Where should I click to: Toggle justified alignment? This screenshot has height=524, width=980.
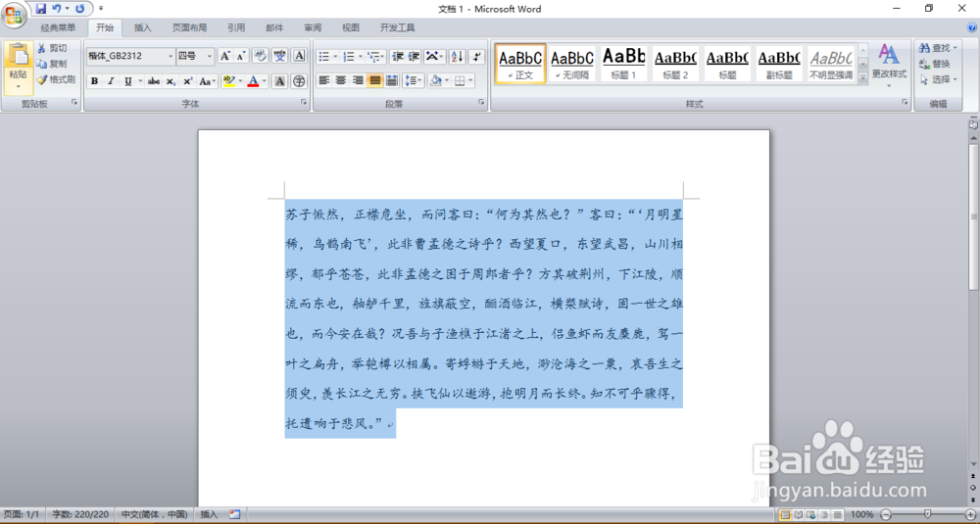pos(374,80)
